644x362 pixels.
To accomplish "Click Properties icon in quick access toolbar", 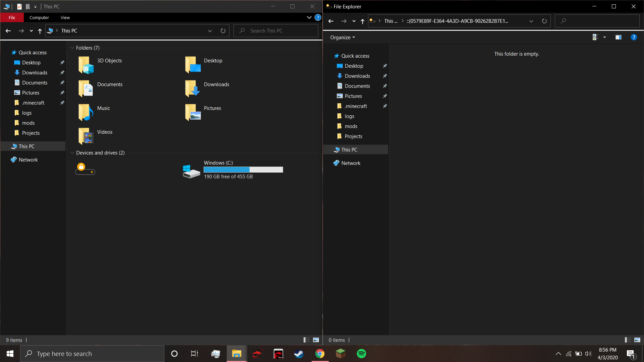I will click(x=19, y=6).
